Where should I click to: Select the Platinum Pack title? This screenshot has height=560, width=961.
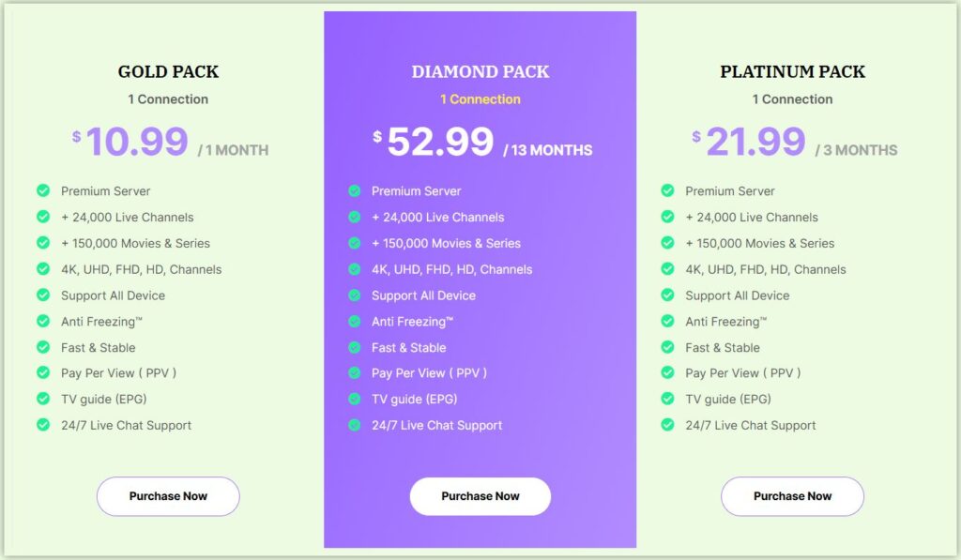(x=792, y=70)
